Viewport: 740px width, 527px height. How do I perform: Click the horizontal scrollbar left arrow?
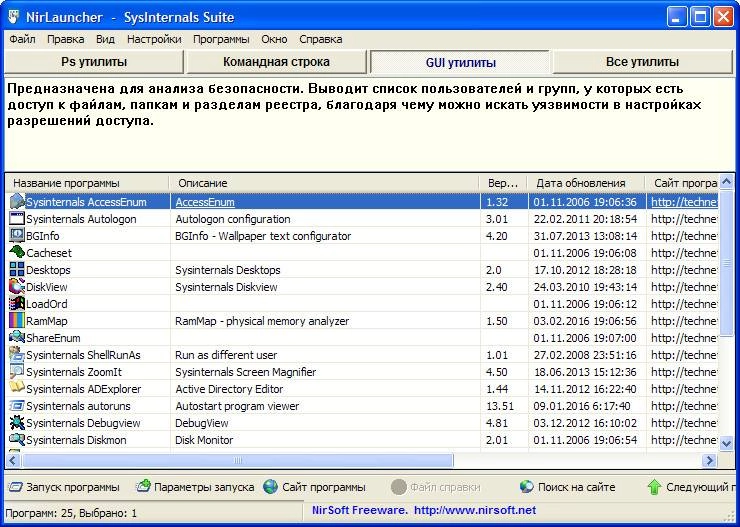pos(13,460)
